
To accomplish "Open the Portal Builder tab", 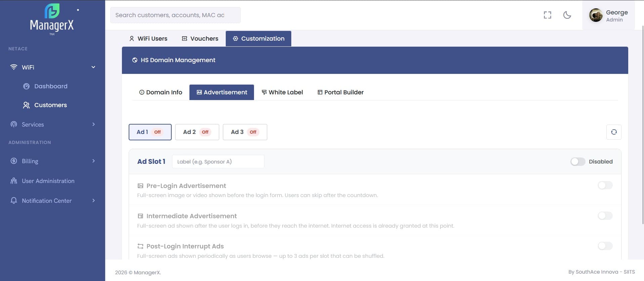I will pos(340,92).
